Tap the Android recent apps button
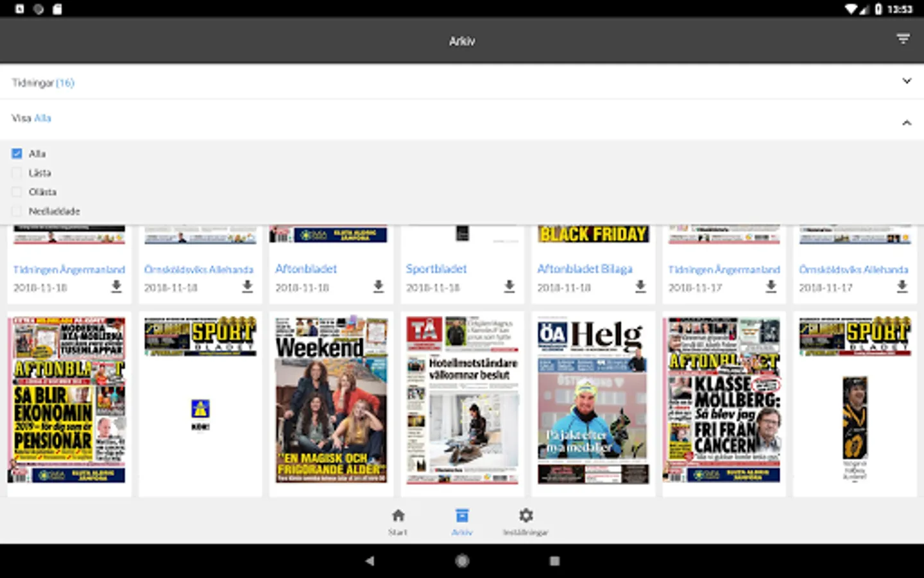The width and height of the screenshot is (924, 578). [554, 561]
